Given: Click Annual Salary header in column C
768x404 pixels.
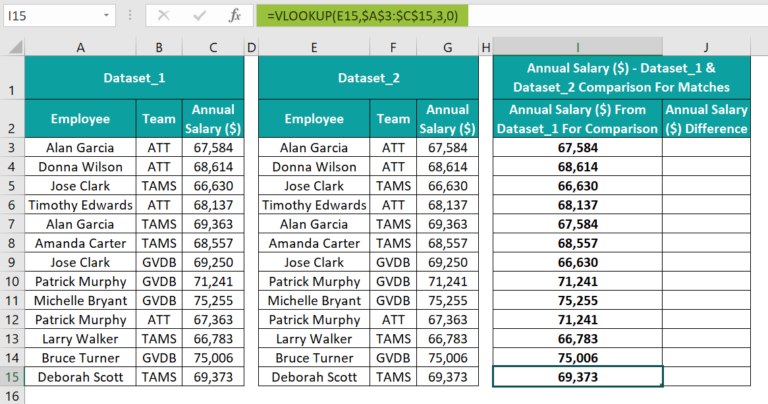Looking at the screenshot, I should [x=213, y=119].
